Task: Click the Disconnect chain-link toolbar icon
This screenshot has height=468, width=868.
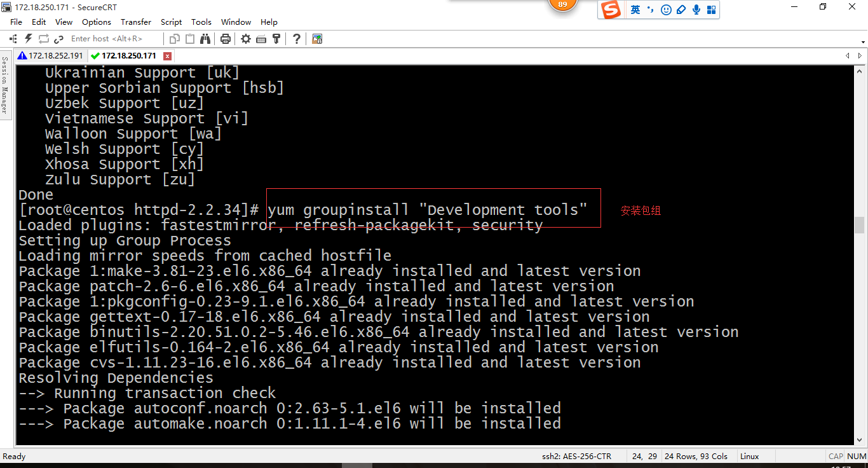Action: click(58, 39)
